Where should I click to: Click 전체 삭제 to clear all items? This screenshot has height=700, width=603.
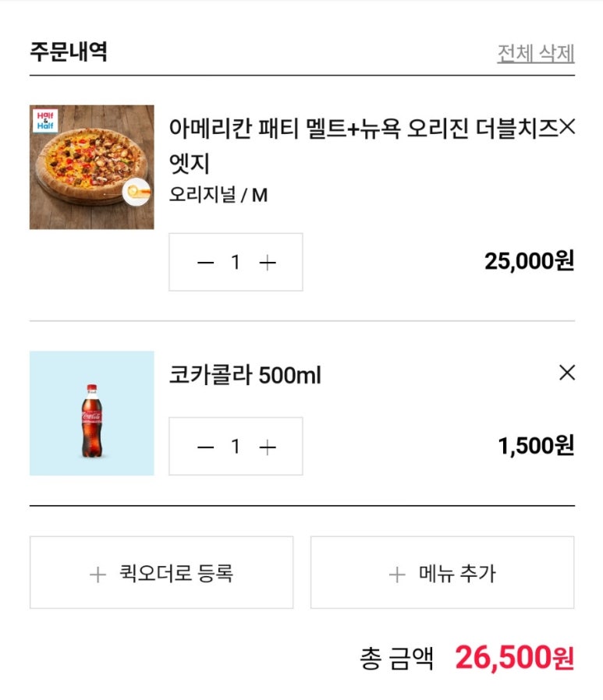pyautogui.click(x=536, y=53)
